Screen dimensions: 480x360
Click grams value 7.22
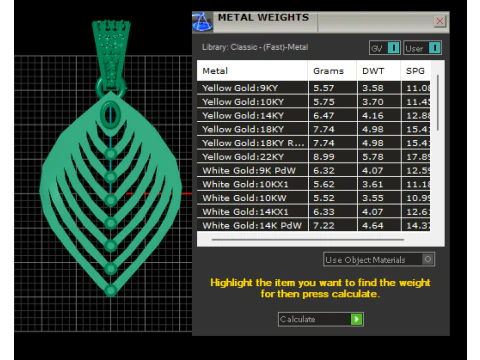coord(324,225)
